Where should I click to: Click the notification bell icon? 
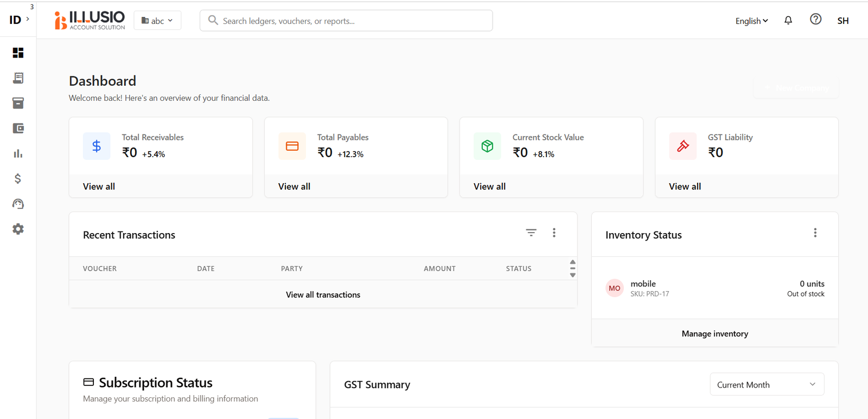[788, 21]
